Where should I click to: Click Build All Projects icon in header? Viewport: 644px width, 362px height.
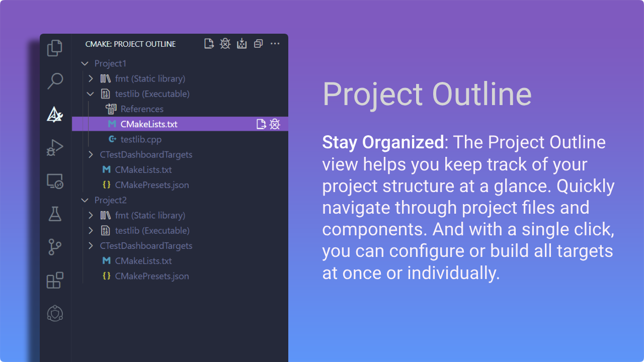pos(242,44)
